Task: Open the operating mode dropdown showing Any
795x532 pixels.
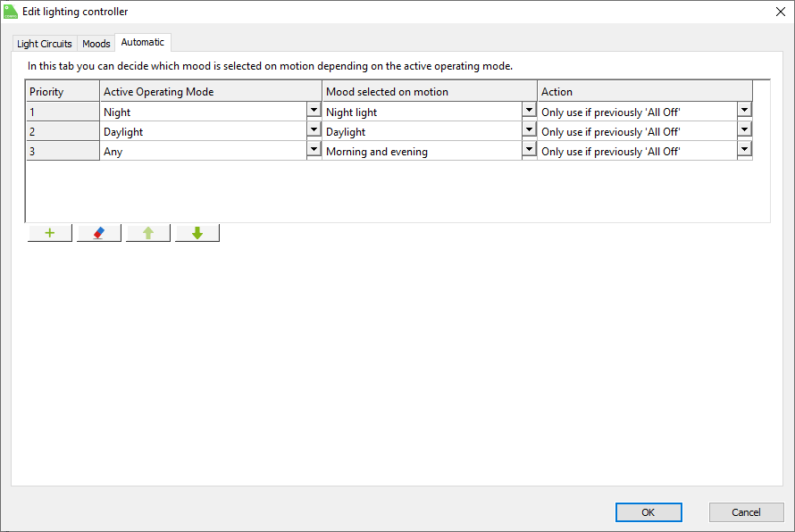Action: coord(314,150)
